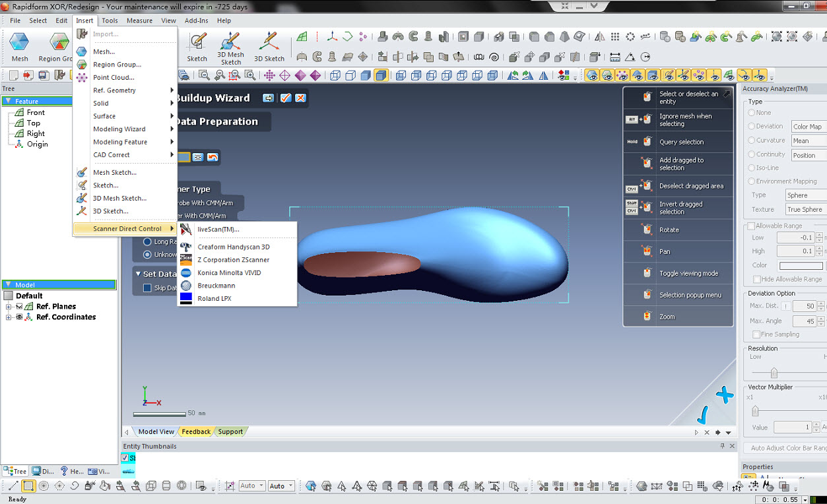Open the Measure menu
The image size is (827, 504).
tap(139, 20)
